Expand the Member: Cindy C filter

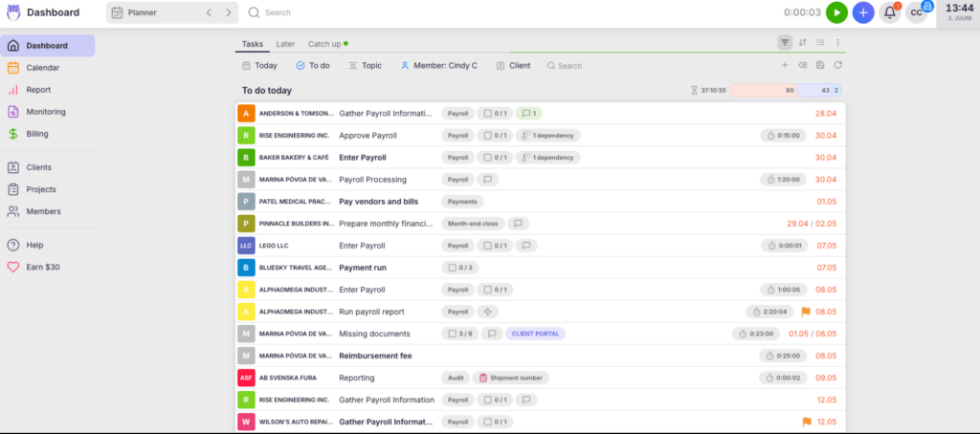(x=441, y=66)
